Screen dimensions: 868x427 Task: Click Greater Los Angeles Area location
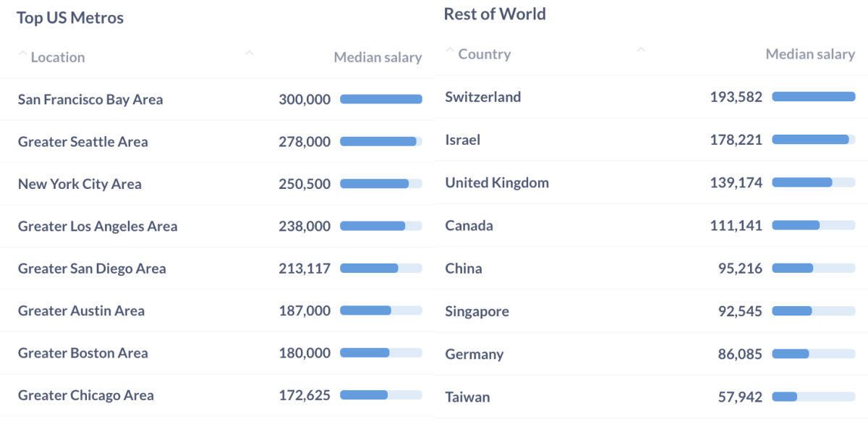pos(98,226)
